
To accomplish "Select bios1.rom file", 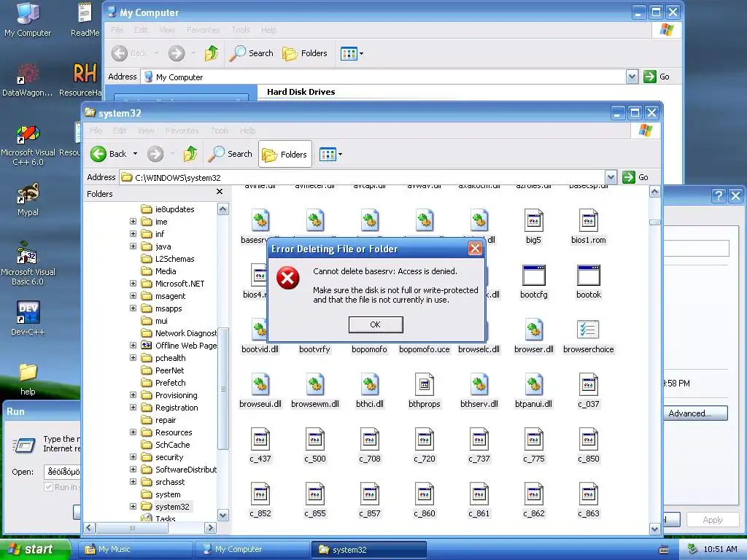I will coord(589,227).
